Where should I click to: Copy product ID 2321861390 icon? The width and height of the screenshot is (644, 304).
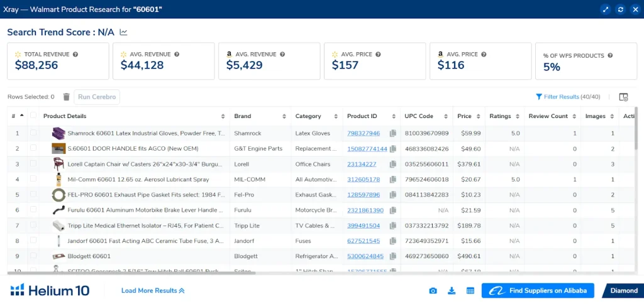(393, 210)
